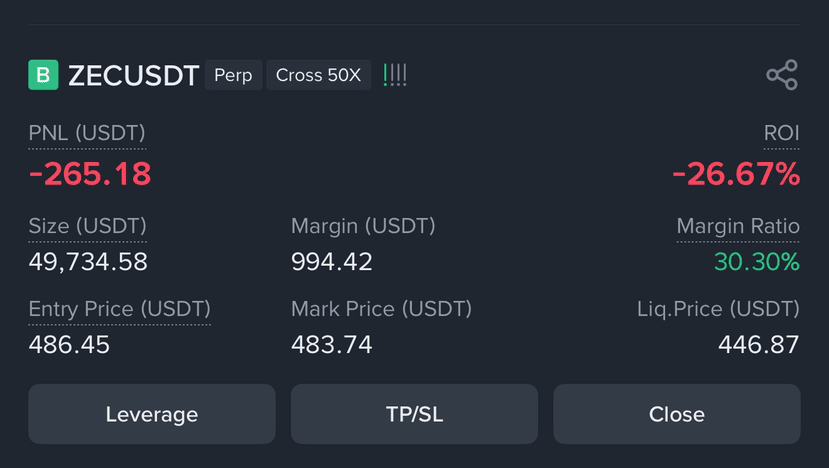Image resolution: width=829 pixels, height=468 pixels.
Task: Tap the Entry Price (USDT) label
Action: click(x=119, y=309)
